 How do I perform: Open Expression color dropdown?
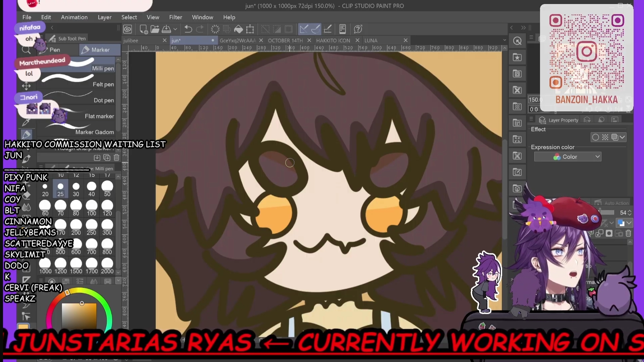coord(568,157)
